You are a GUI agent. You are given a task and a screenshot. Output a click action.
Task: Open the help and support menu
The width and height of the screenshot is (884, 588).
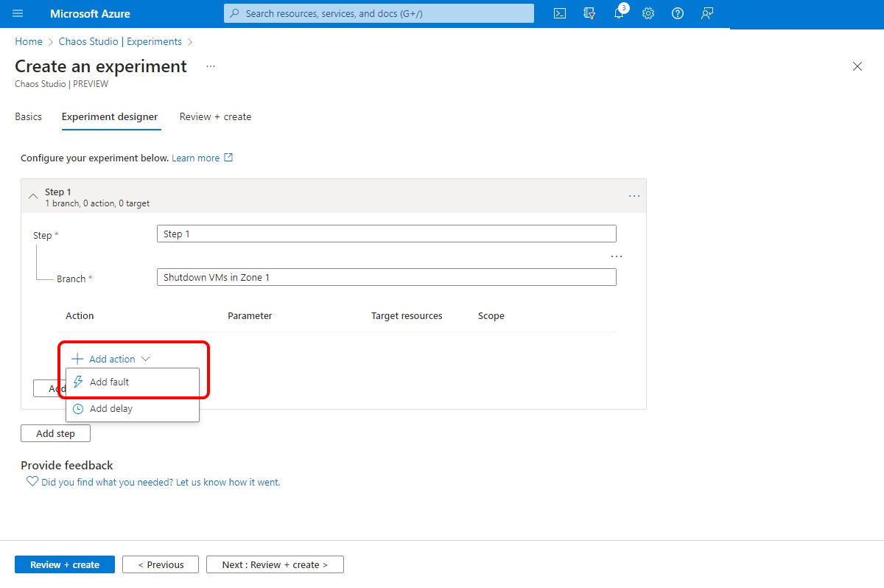click(677, 13)
